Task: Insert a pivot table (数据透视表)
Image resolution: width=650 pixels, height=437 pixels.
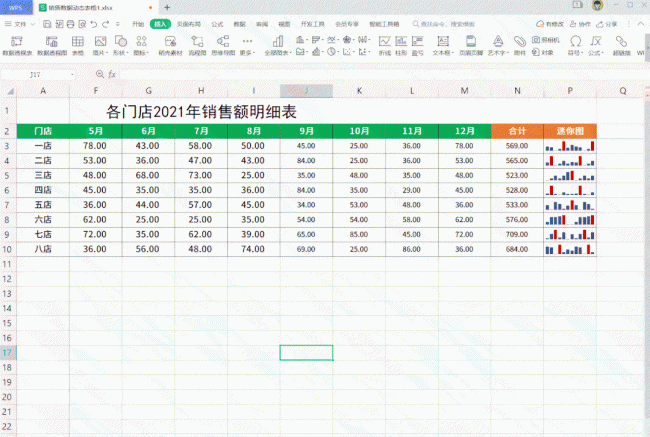Action: (17, 46)
